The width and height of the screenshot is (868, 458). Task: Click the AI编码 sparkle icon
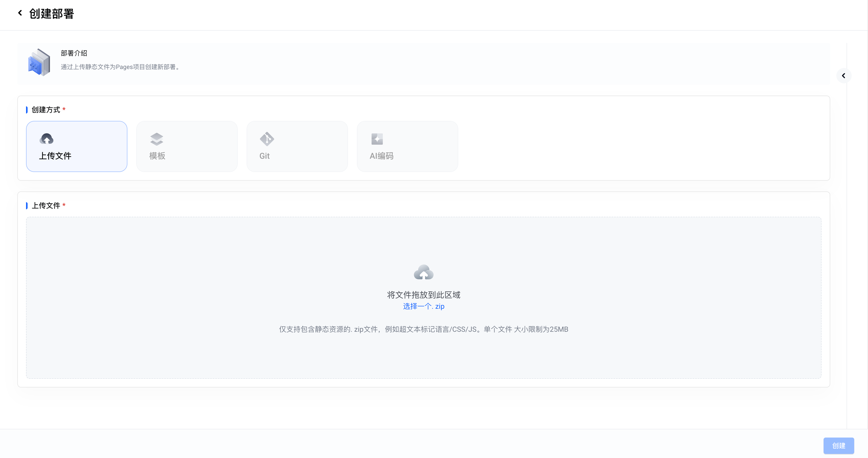(377, 139)
